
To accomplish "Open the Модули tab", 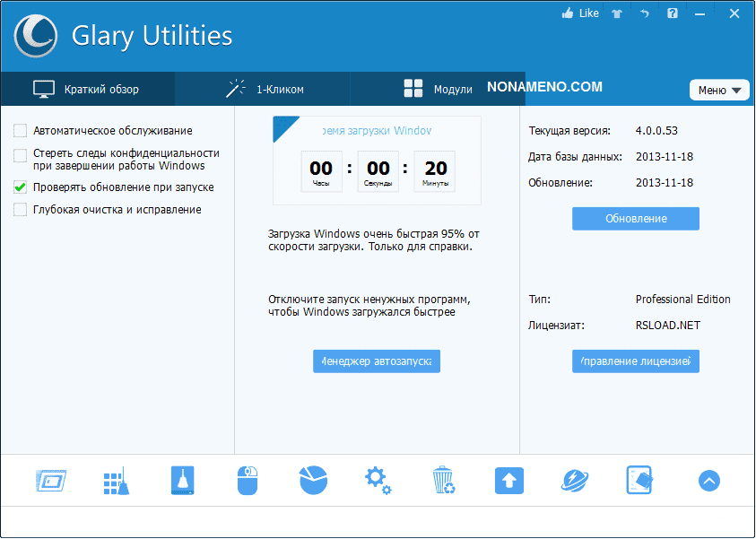I will [438, 89].
